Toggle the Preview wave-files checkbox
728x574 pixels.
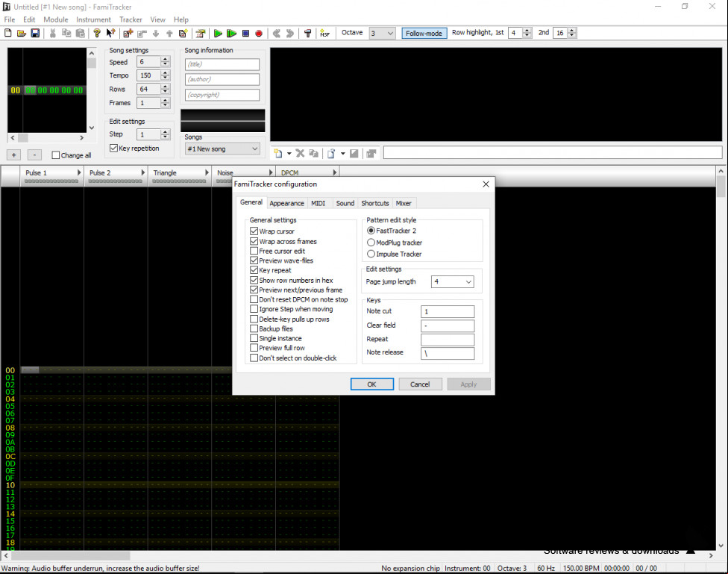(x=254, y=261)
